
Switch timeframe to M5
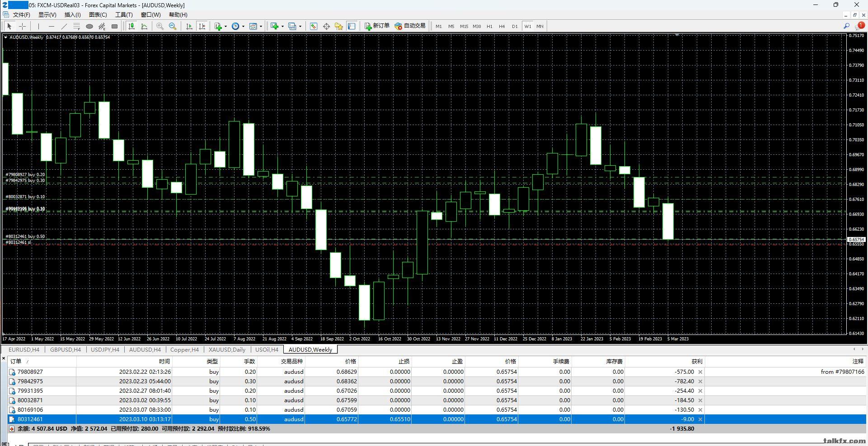click(451, 26)
